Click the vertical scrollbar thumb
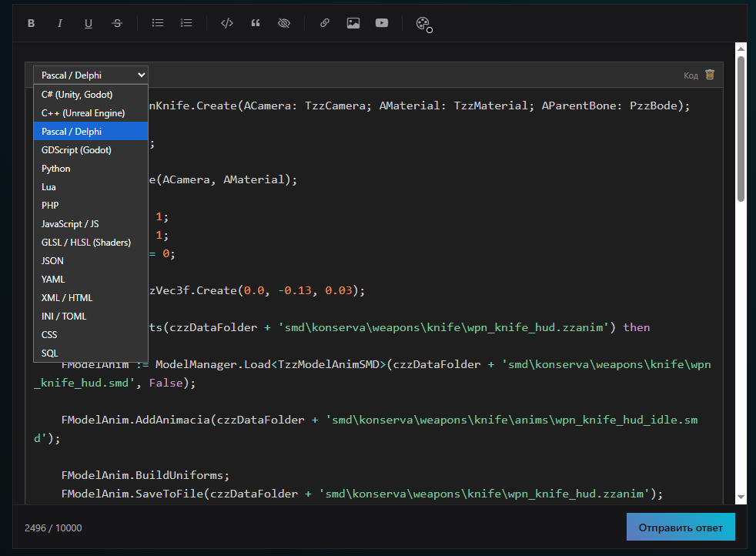This screenshot has height=556, width=756. 741,129
